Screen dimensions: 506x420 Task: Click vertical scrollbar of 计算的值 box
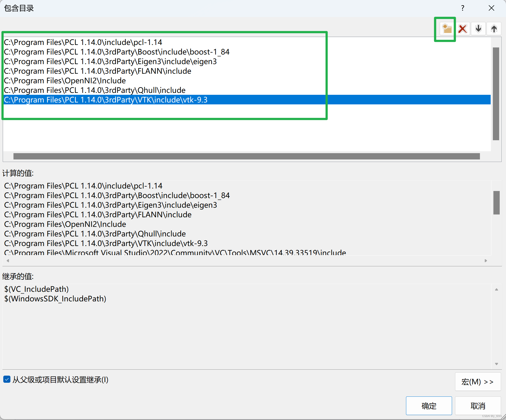coord(496,203)
